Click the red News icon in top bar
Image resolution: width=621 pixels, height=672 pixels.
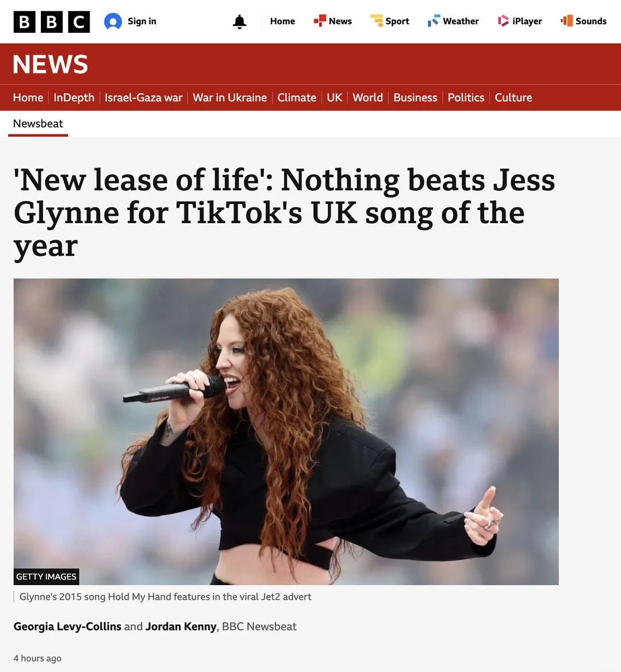pyautogui.click(x=320, y=21)
